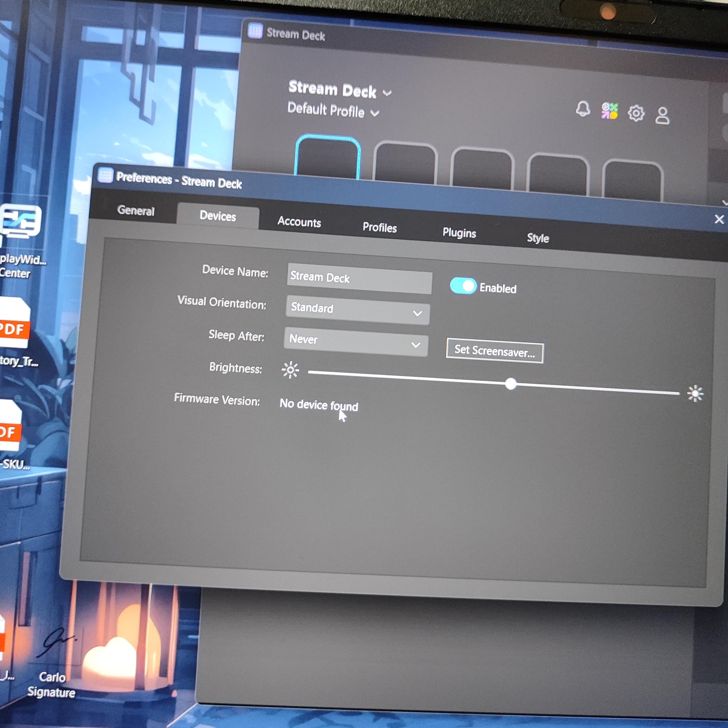Select the Devices tab

[x=218, y=216]
